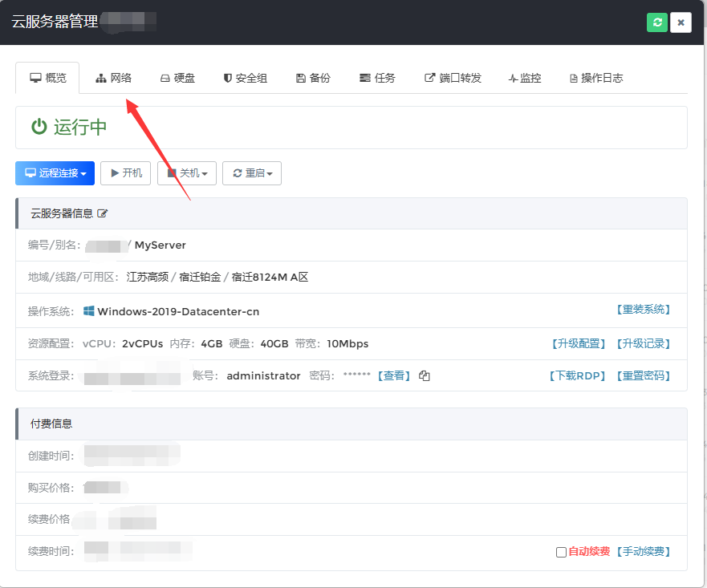Close the cloud server management dialog
Screen dimensions: 707x588
click(681, 22)
